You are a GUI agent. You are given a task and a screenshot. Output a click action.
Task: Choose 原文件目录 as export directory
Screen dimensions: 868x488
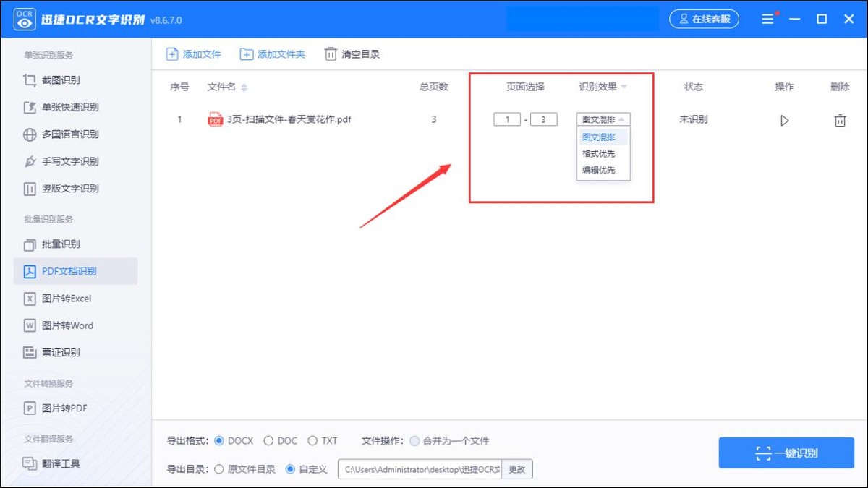pyautogui.click(x=219, y=469)
